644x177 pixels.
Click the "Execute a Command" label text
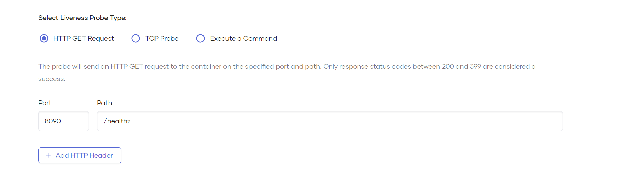coord(243,38)
